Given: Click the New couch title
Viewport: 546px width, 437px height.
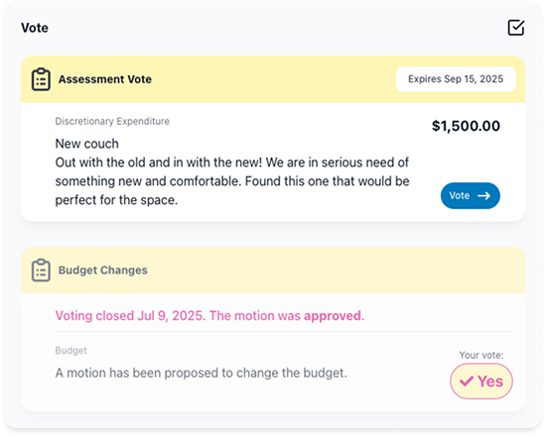Looking at the screenshot, I should tap(87, 144).
